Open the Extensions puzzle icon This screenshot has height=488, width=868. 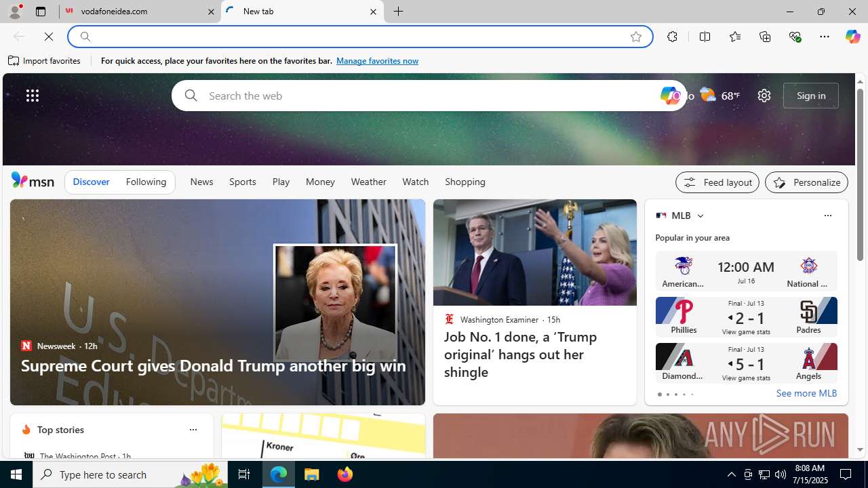(672, 37)
